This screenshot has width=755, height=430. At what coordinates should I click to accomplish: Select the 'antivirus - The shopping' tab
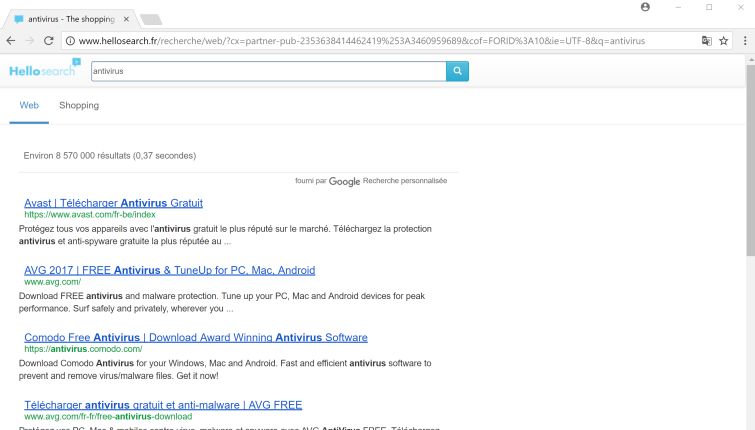pos(71,19)
